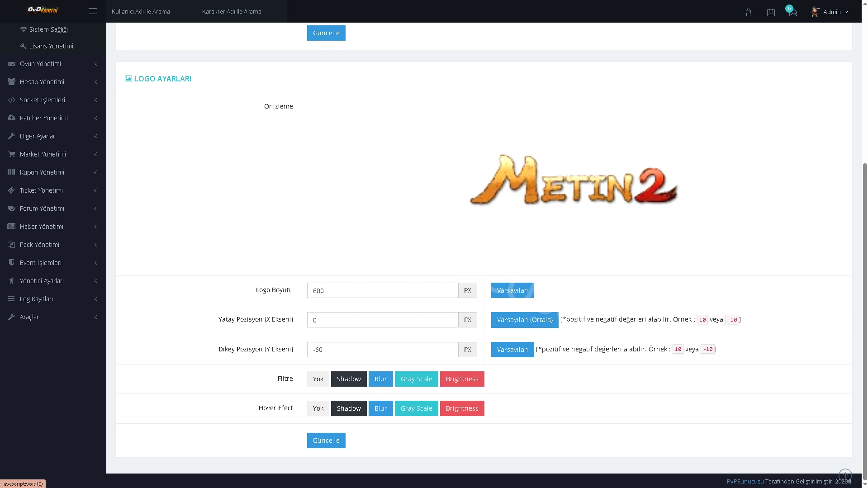868x488 pixels.
Task: Expand the Oyun Yönetimi menu
Action: (53, 64)
